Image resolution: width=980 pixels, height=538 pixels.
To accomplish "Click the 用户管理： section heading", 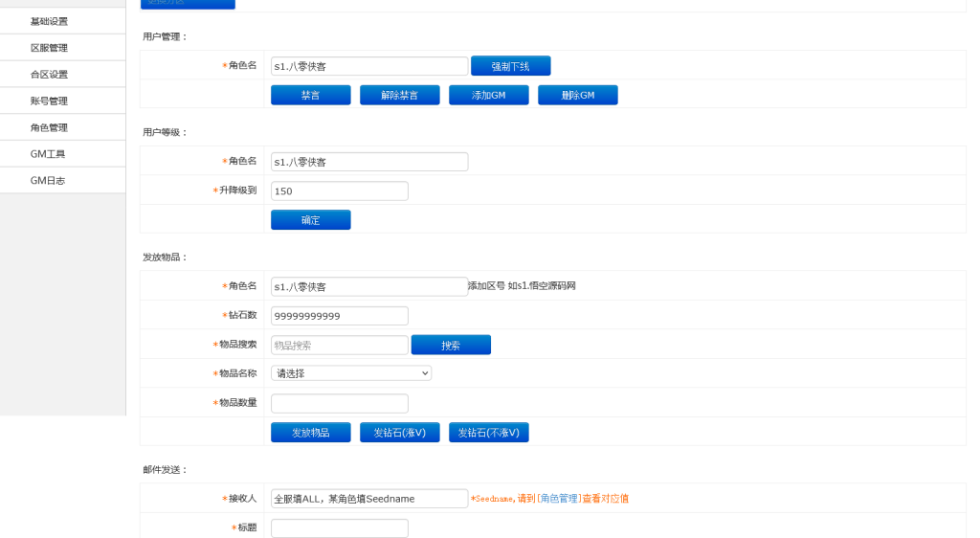I will coord(165,37).
